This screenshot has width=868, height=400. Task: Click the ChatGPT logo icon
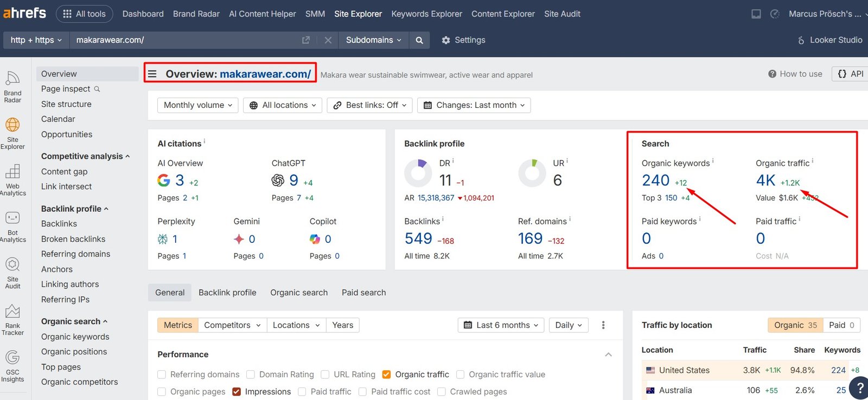pos(278,180)
